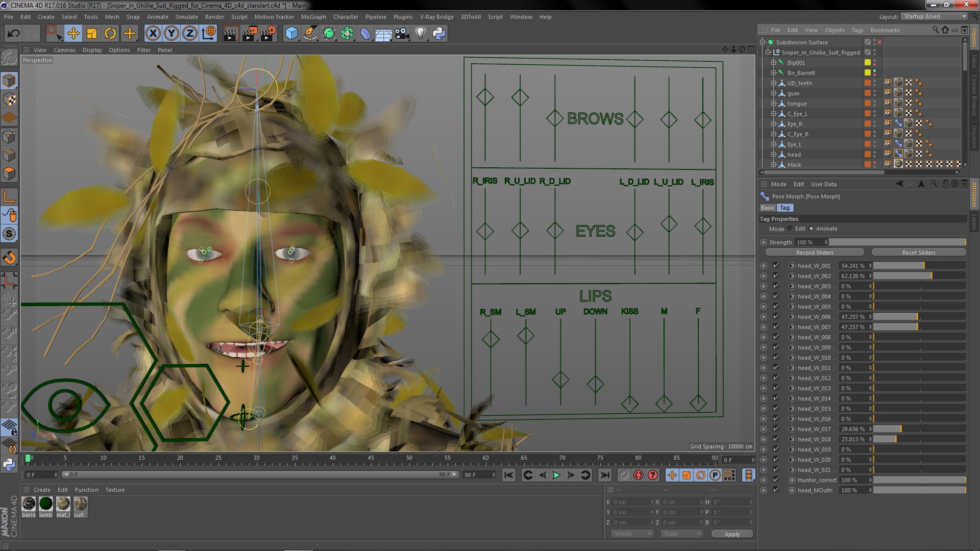The image size is (980, 551).
Task: Open Object Manager Tags menu
Action: [x=857, y=30]
